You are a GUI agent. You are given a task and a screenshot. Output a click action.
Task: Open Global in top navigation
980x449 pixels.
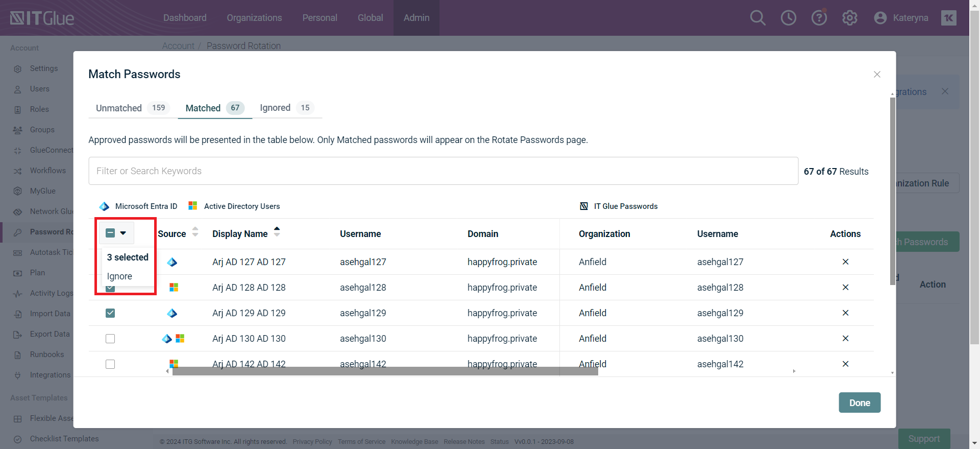point(370,18)
